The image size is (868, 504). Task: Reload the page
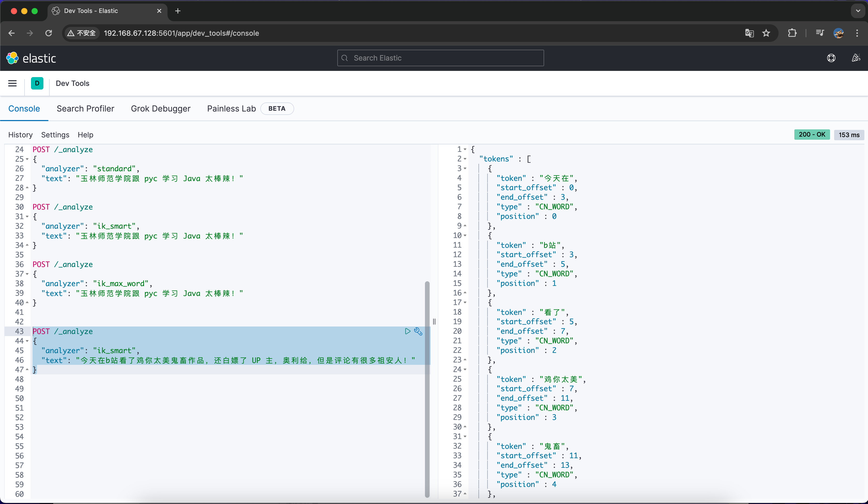[x=49, y=33]
